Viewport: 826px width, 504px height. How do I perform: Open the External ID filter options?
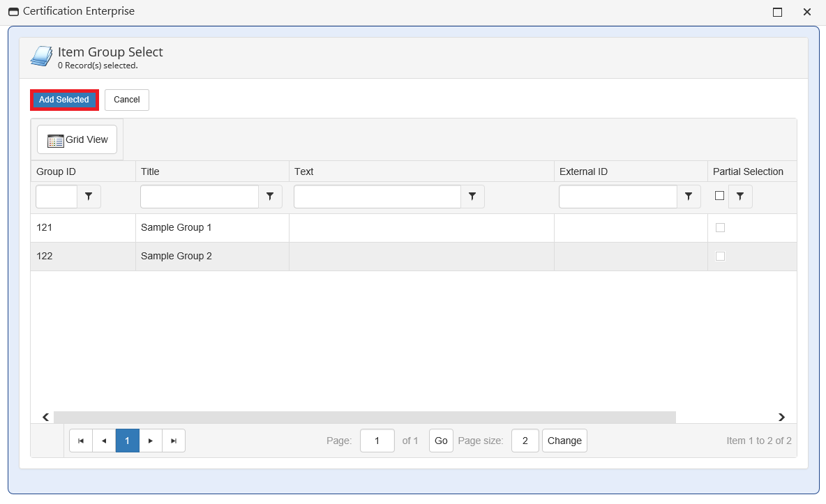tap(689, 197)
